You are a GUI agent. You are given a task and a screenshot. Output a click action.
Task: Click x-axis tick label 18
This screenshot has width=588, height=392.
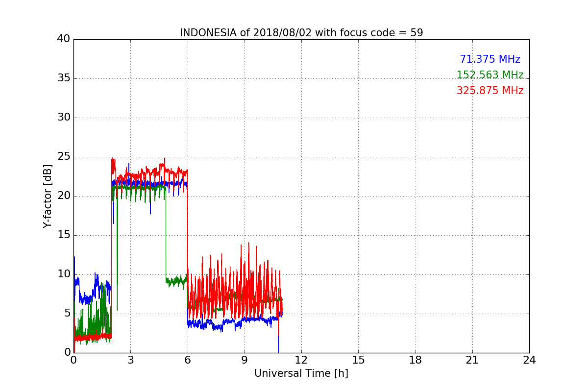416,360
